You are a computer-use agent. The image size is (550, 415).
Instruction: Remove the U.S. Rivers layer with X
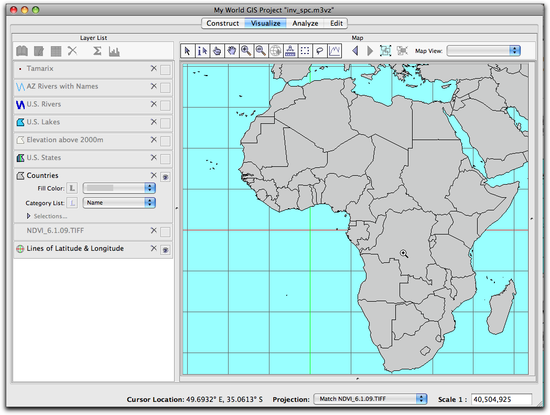[154, 104]
